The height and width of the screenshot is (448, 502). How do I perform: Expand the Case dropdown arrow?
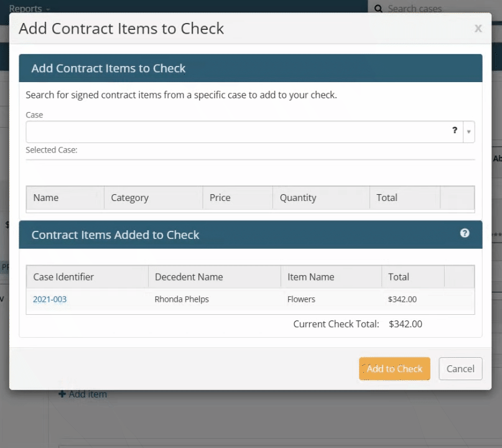pos(468,132)
